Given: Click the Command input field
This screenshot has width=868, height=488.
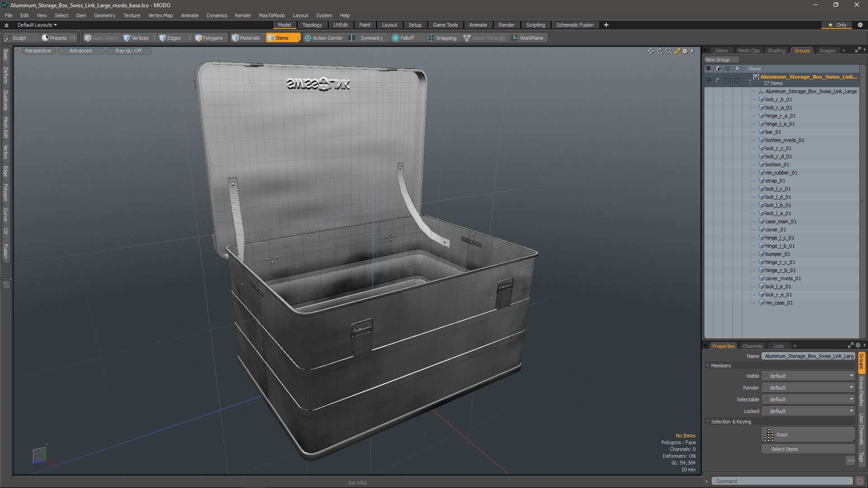Looking at the screenshot, I should point(782,481).
